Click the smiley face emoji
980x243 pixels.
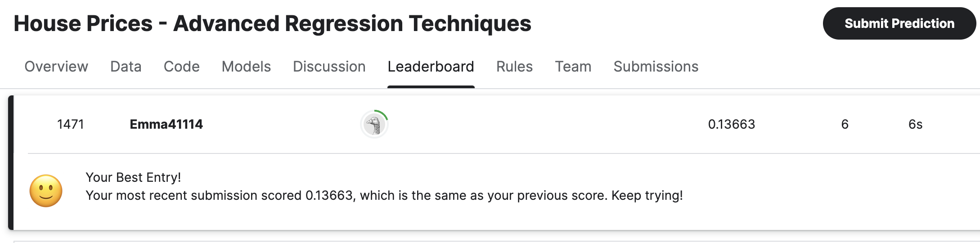[x=46, y=191]
